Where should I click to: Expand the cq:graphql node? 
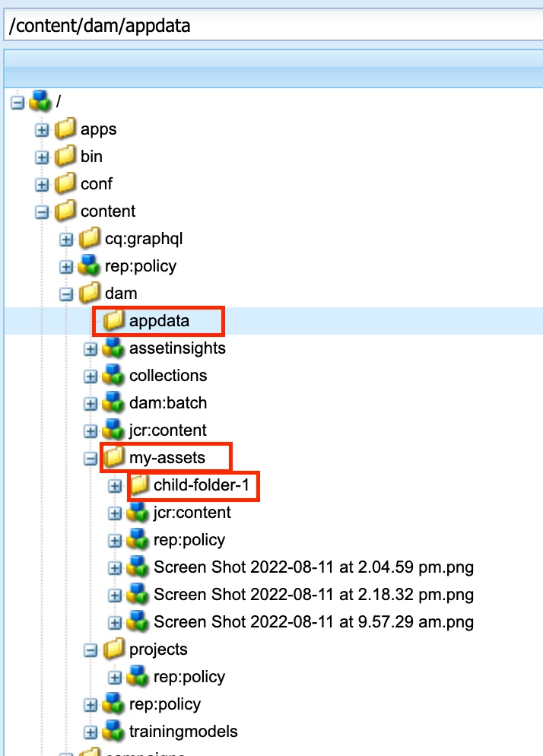click(x=66, y=239)
